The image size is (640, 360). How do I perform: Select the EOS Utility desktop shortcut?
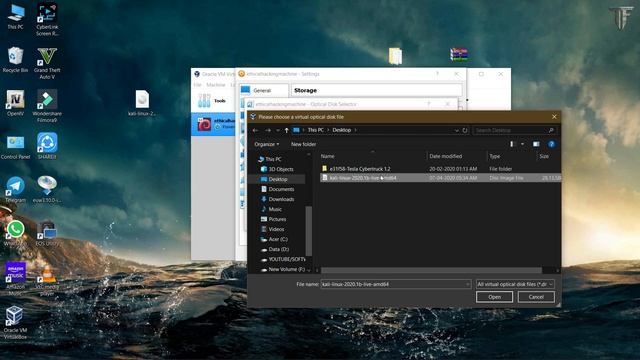tap(47, 233)
